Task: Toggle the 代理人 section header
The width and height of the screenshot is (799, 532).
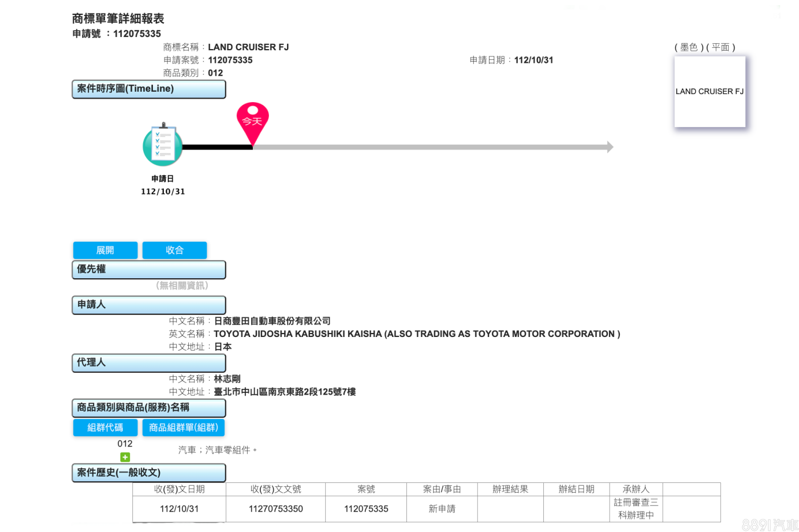Action: 149,363
